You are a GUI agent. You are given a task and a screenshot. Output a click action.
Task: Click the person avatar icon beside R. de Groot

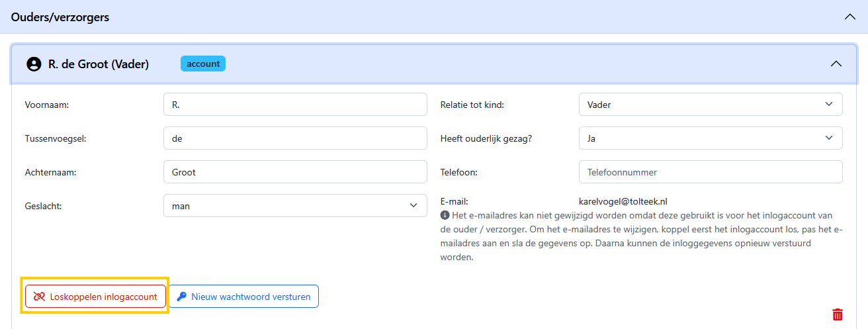click(34, 64)
